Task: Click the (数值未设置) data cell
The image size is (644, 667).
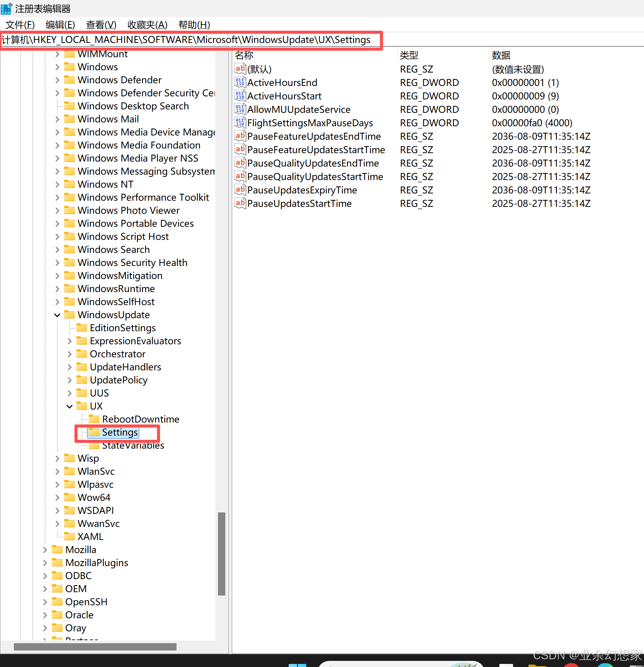Action: (x=518, y=69)
